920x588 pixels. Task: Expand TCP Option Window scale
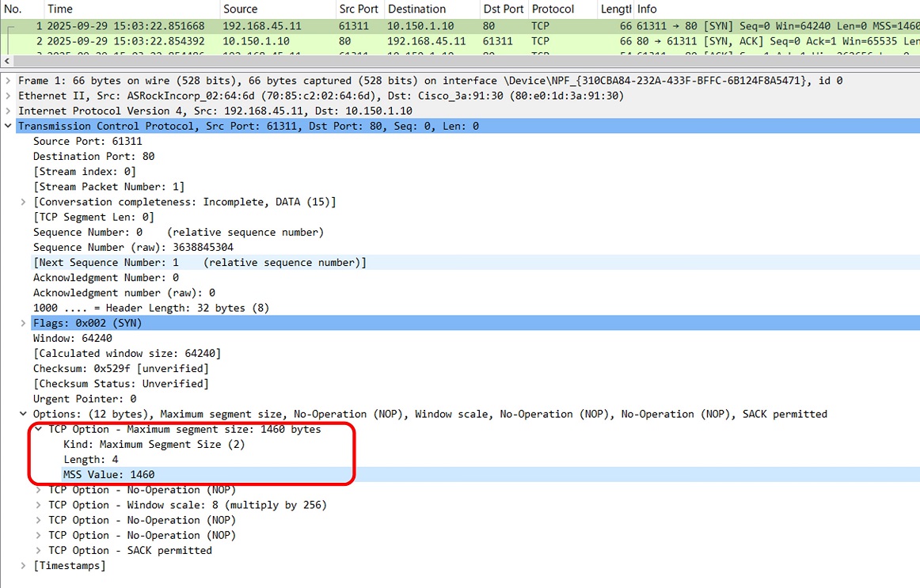[39, 505]
